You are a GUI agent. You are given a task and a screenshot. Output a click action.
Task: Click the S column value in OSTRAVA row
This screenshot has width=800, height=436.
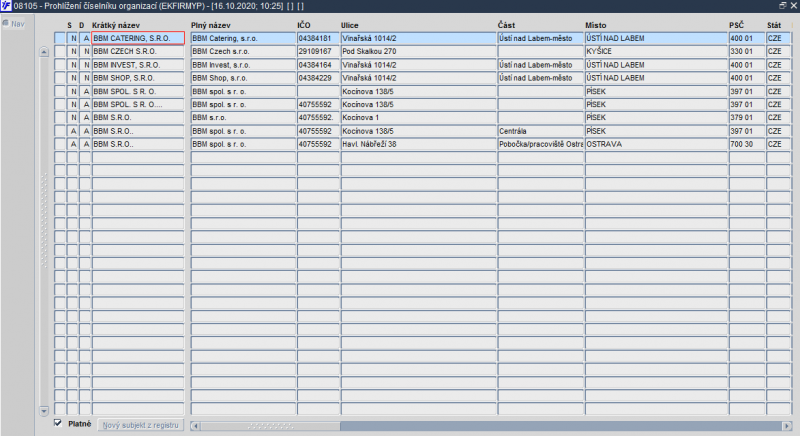click(x=72, y=144)
